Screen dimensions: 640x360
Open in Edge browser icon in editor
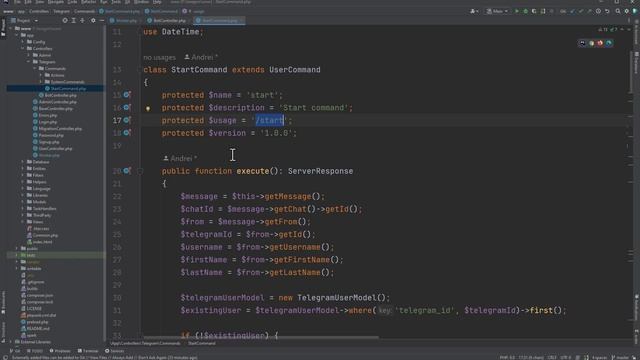tap(609, 43)
